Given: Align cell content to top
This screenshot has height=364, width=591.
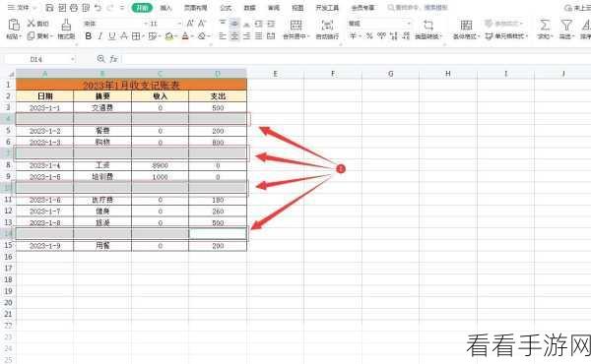Looking at the screenshot, I should point(223,24).
